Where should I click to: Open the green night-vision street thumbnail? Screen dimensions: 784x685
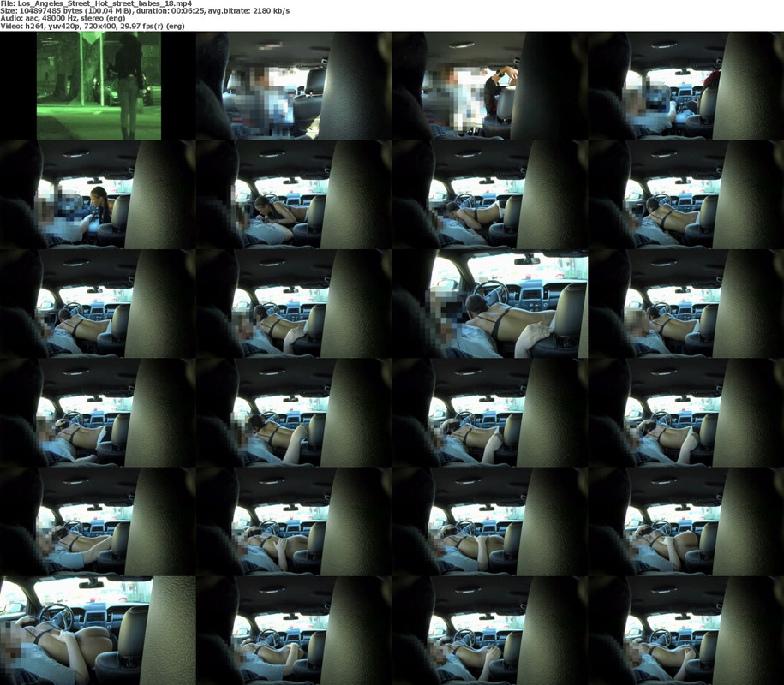pos(99,86)
